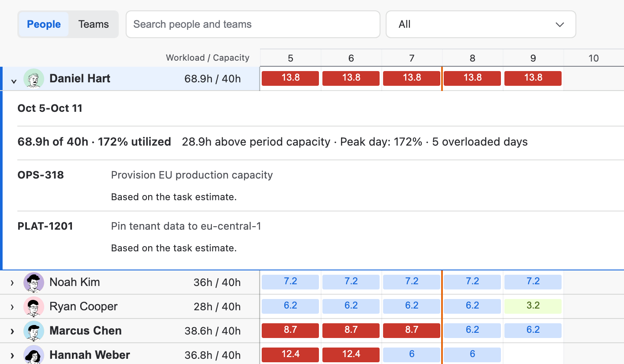The height and width of the screenshot is (364, 624).
Task: Click the day 10 column header
Action: [x=594, y=58]
